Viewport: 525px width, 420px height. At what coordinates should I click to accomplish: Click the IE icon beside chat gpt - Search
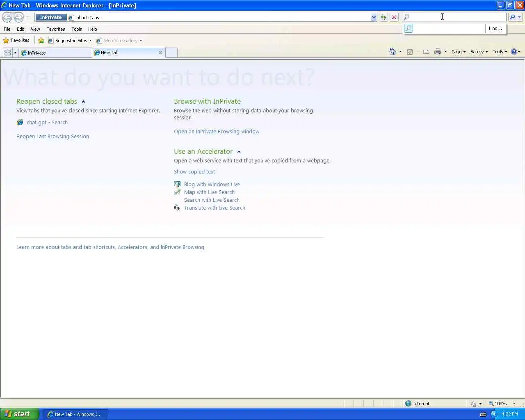pyautogui.click(x=20, y=122)
